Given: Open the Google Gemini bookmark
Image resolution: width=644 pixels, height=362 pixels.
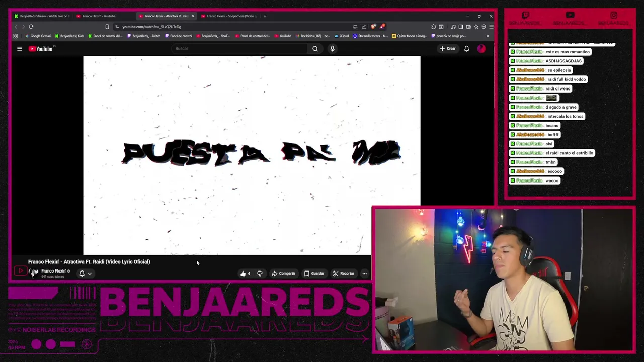Looking at the screenshot, I should [38, 36].
